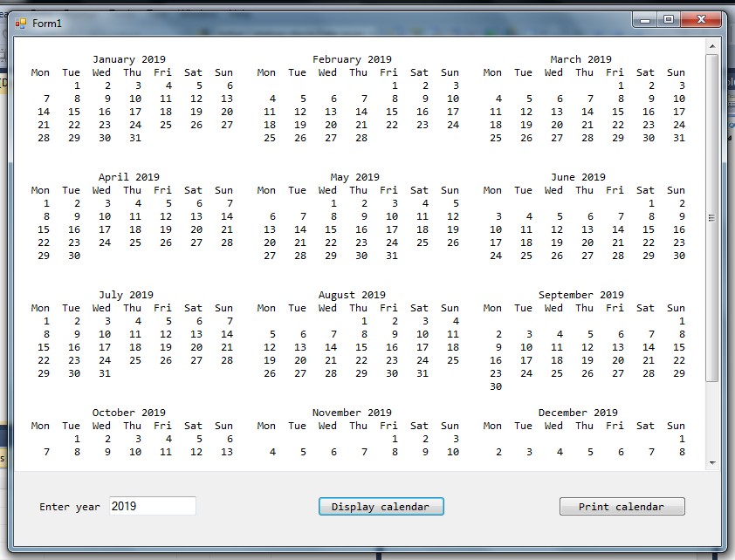Click the Display calendar button
The height and width of the screenshot is (560, 735).
(381, 507)
